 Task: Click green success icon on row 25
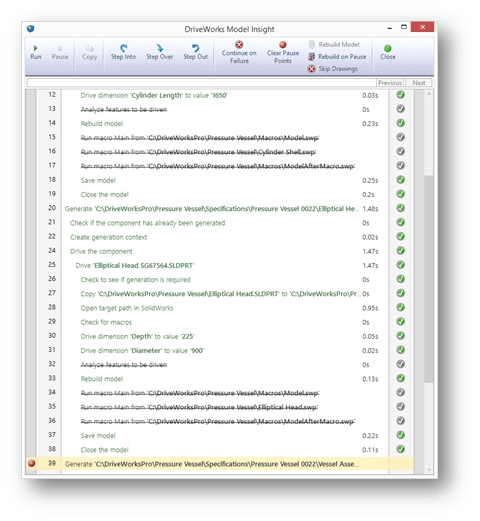pos(401,265)
